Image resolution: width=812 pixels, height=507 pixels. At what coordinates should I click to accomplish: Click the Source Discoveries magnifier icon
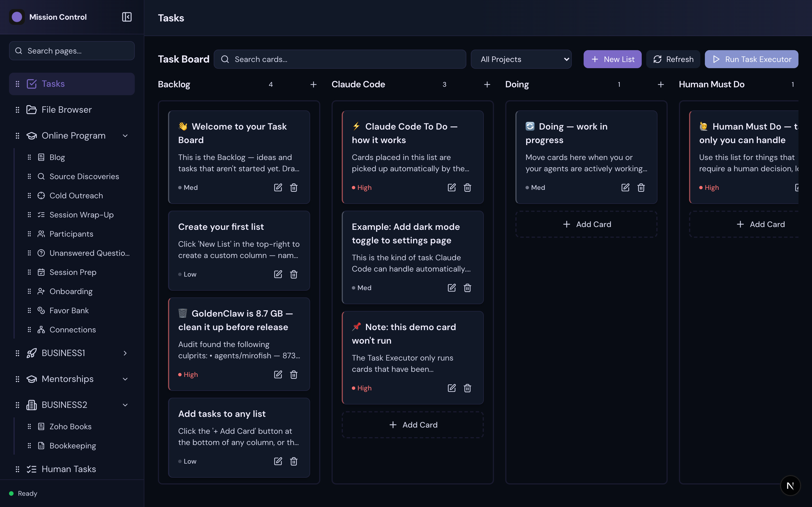[x=41, y=176]
